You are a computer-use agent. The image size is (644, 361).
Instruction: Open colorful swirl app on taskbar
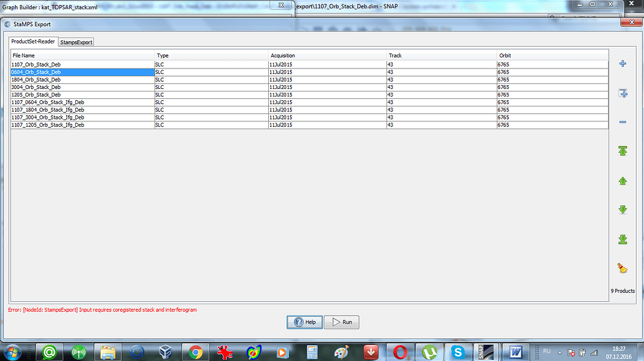click(254, 352)
